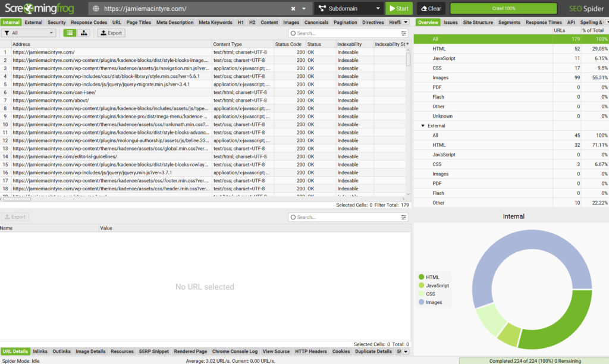The image size is (609, 364).
Task: Open the Site Structure tab
Action: [x=478, y=23]
